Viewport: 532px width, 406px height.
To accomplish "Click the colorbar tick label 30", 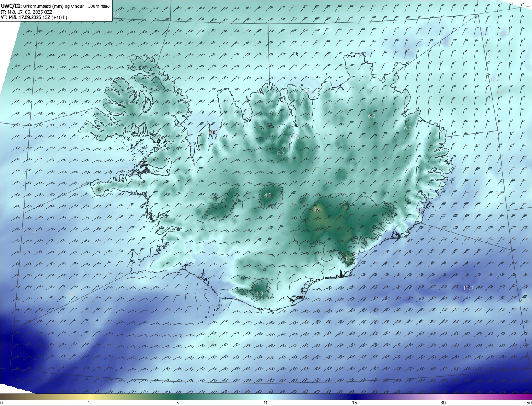I will (x=443, y=403).
